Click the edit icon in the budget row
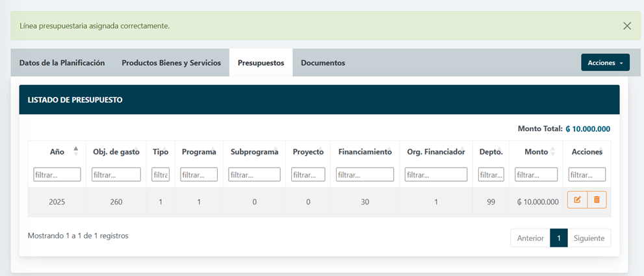Screen dimensions: 644x276 click(577, 200)
